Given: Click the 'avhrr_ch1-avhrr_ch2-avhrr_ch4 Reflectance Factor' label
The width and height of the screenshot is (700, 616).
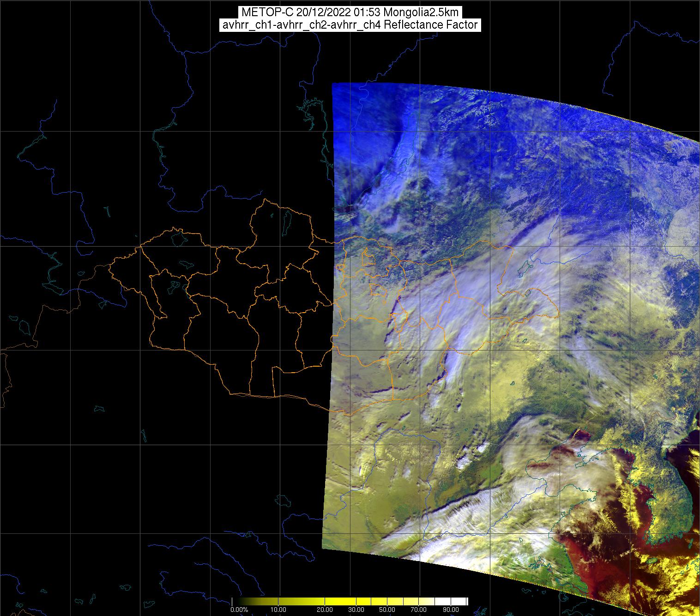Looking at the screenshot, I should point(350,25).
